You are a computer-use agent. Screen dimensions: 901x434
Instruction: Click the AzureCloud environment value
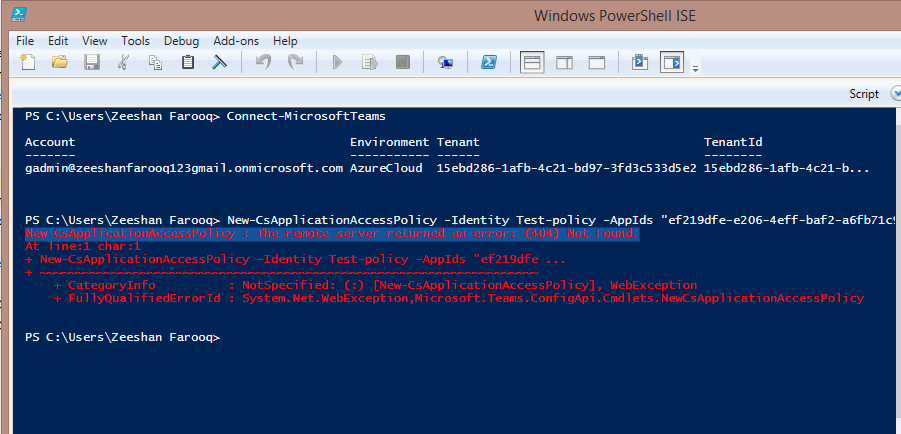[386, 168]
